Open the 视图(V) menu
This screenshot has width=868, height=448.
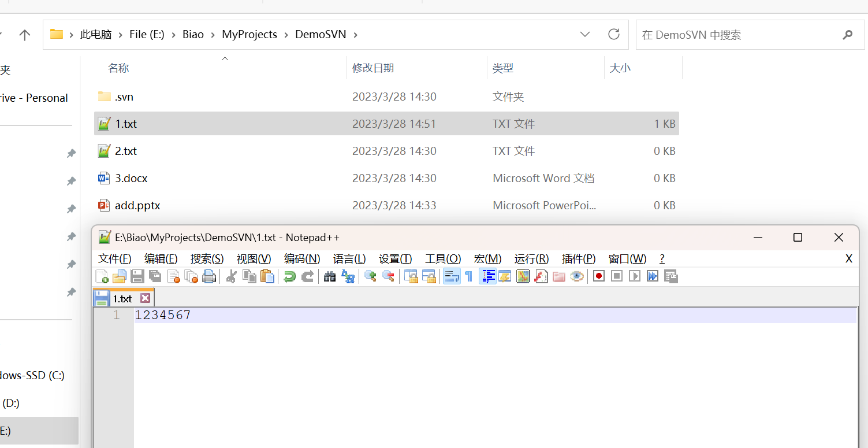(x=254, y=258)
